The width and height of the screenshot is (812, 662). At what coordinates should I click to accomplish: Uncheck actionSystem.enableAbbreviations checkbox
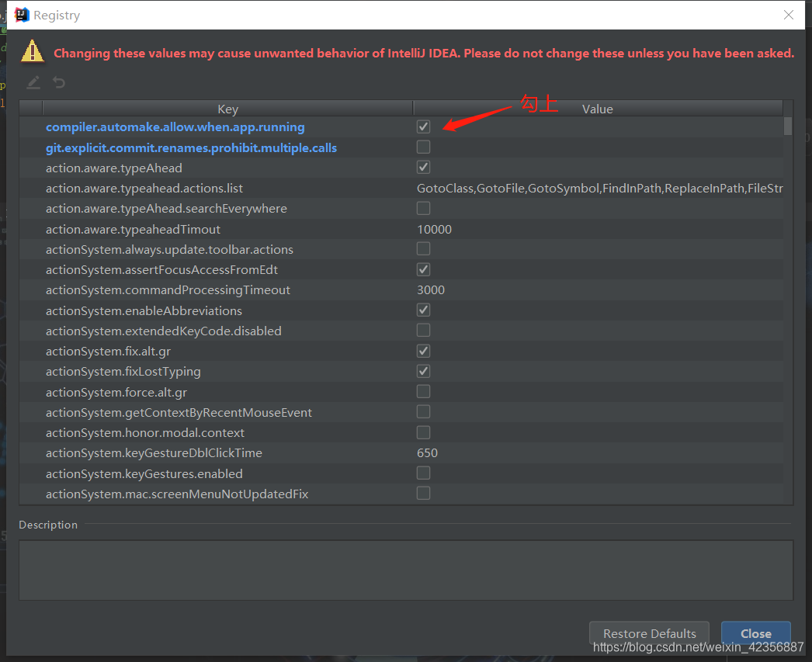pyautogui.click(x=423, y=310)
